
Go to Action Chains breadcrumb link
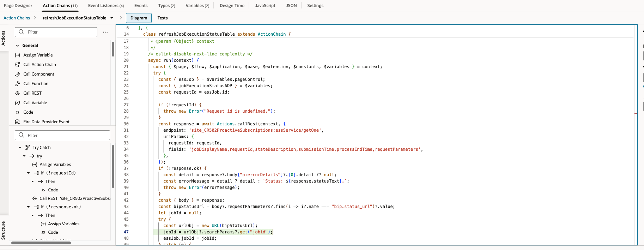tap(17, 18)
